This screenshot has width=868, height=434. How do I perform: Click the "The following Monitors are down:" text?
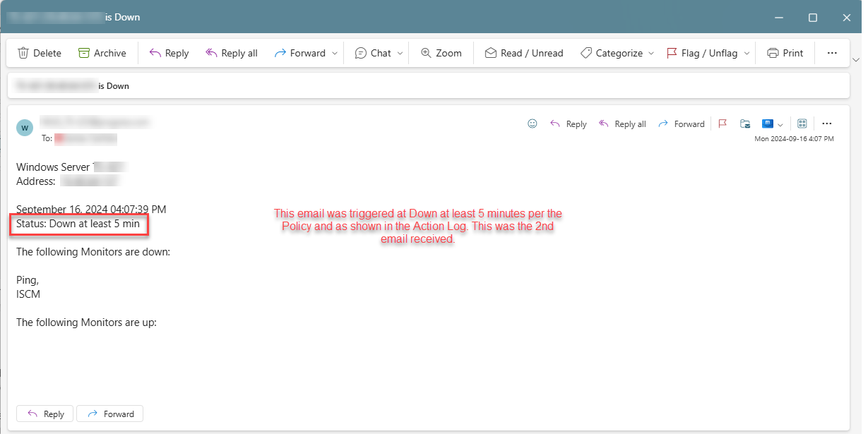(x=93, y=252)
